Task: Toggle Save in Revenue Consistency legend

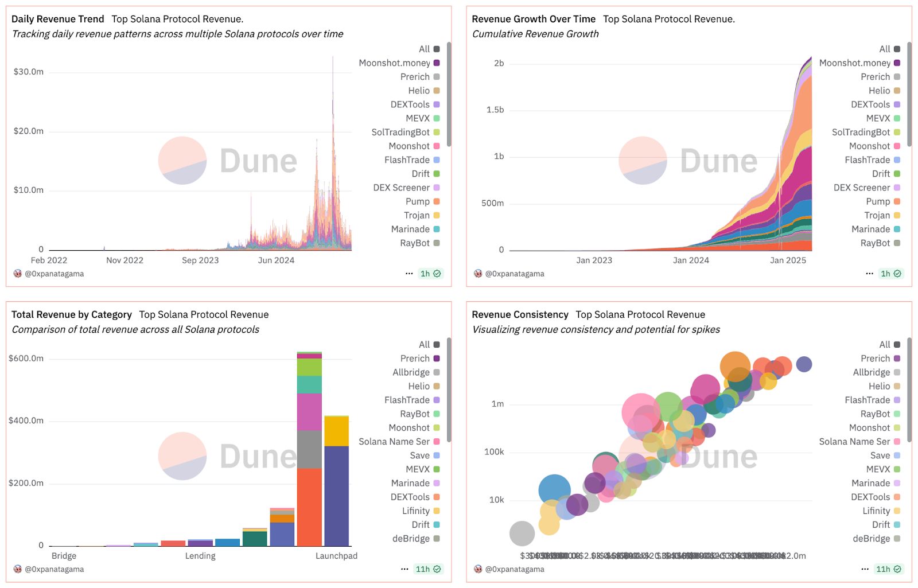Action: (885, 455)
